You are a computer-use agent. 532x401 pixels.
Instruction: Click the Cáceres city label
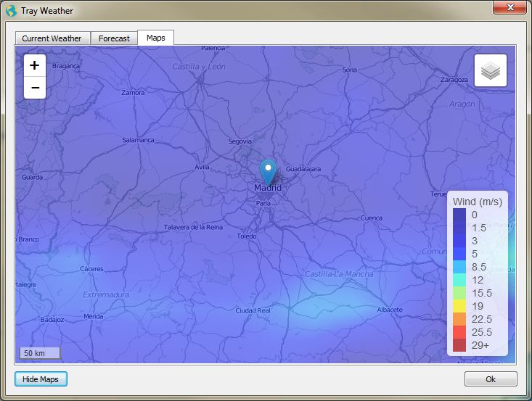click(x=91, y=269)
